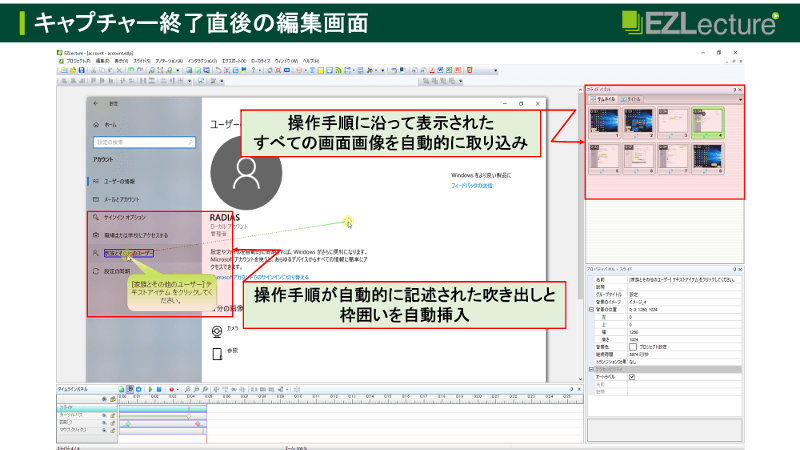This screenshot has height=450, width=800.
Task: Click the feedback link in settings window
Action: coord(471,186)
